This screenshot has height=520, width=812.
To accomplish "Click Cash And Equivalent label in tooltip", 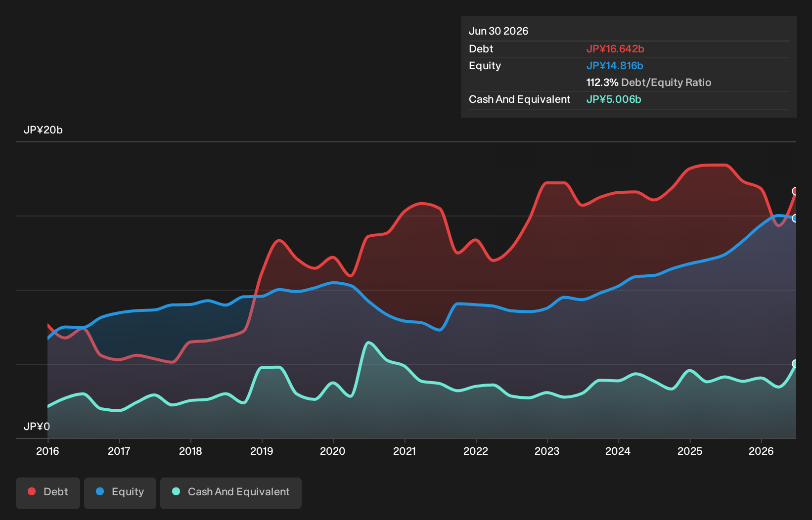I will point(520,99).
